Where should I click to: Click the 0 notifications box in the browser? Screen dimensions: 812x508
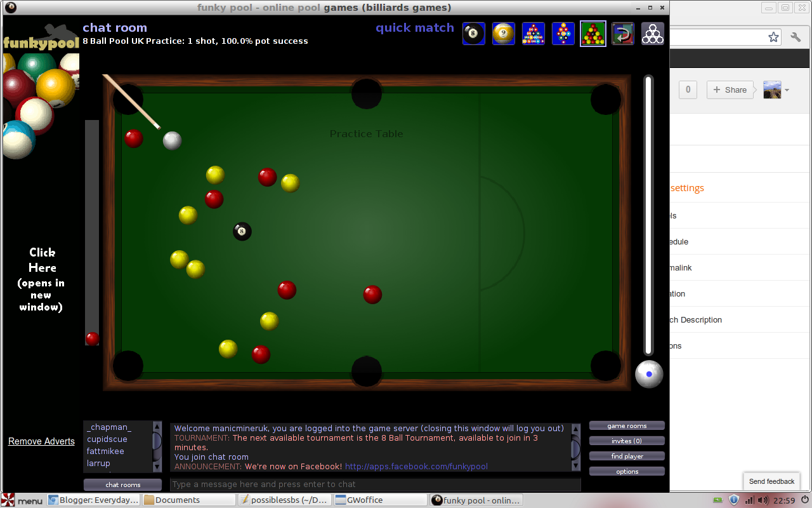pos(688,90)
